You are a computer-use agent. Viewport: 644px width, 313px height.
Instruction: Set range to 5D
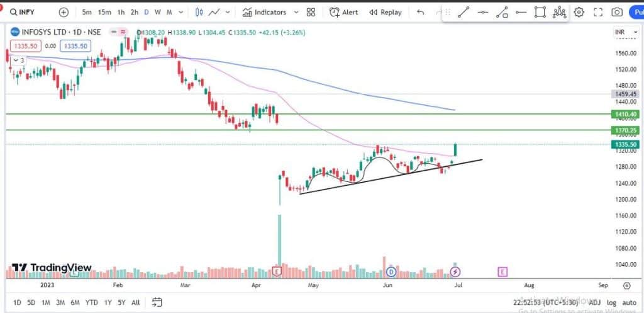31,303
